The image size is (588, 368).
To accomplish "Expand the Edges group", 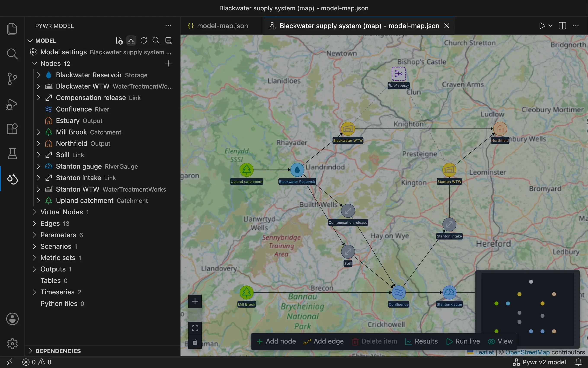I will [34, 223].
